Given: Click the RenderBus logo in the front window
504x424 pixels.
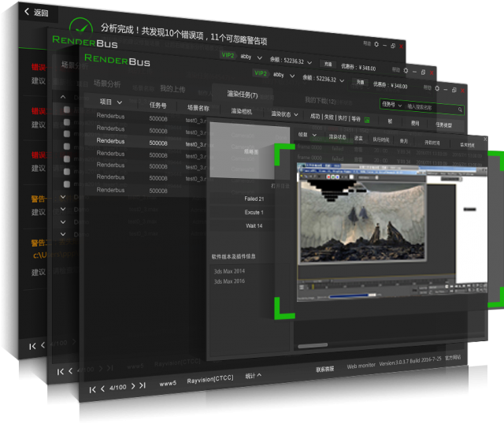Looking at the screenshot, I should (117, 60).
